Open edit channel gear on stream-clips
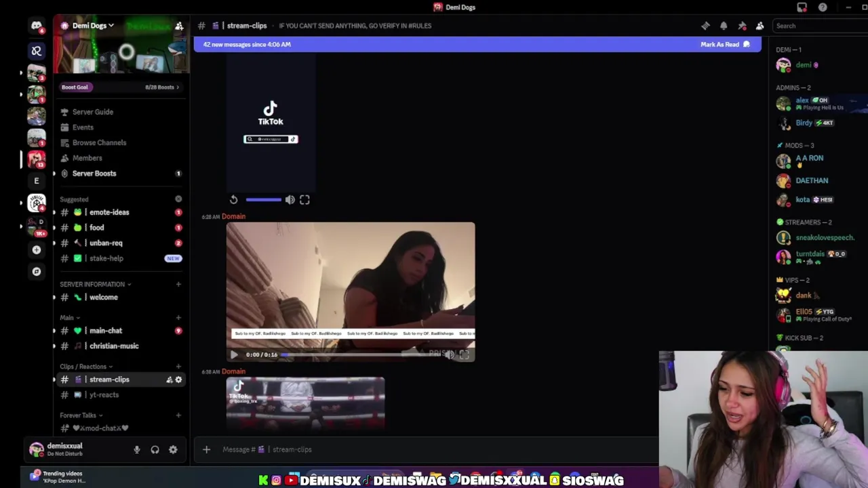 178,380
